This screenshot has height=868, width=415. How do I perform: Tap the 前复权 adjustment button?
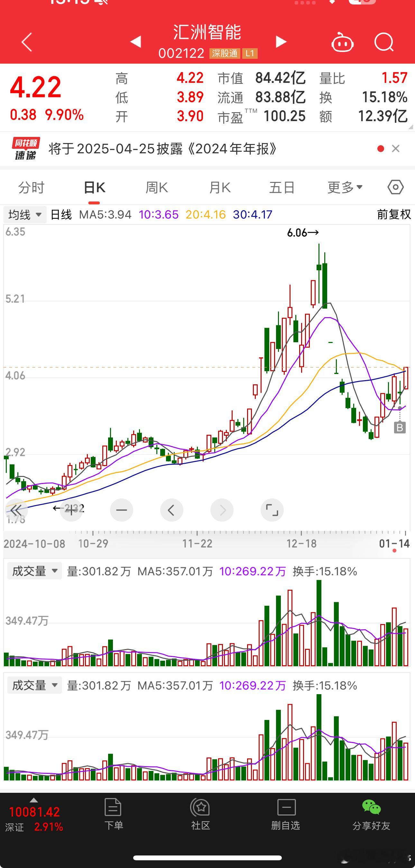point(394,215)
